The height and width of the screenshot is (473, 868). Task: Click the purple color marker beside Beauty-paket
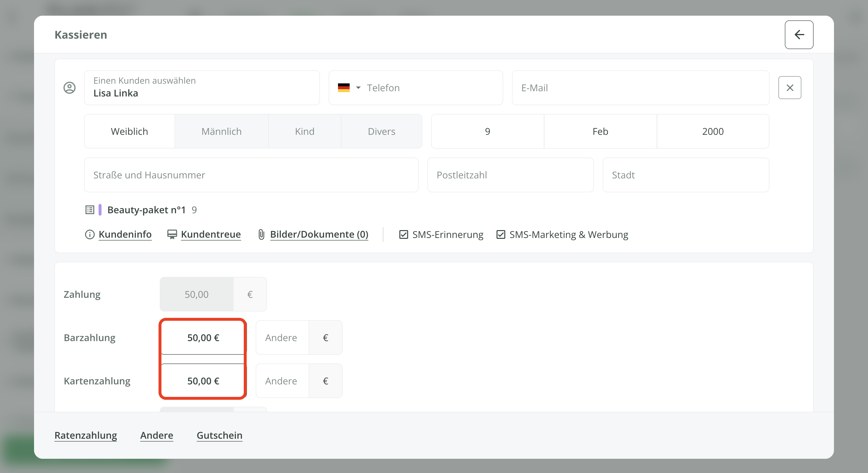[x=100, y=210]
